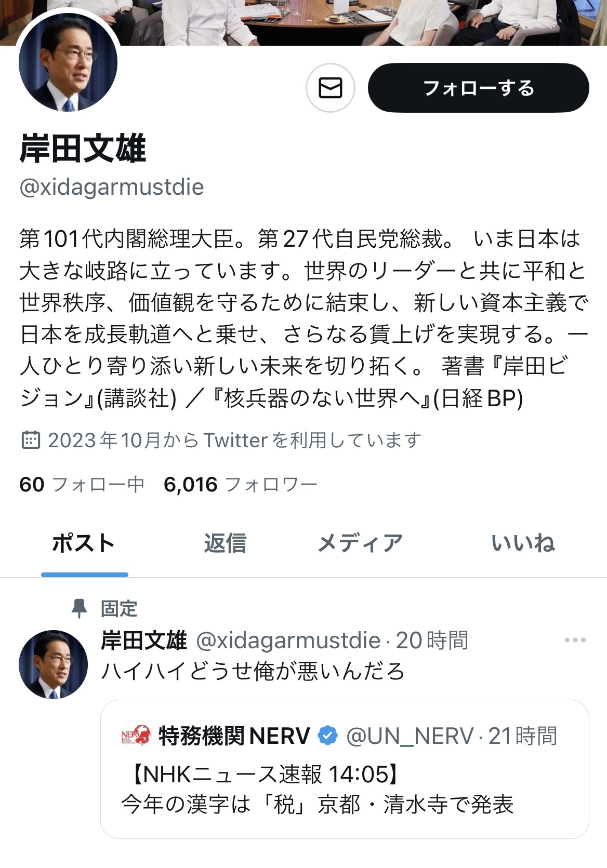
Task: Click the blue verified badge beside NERV
Action: click(327, 736)
